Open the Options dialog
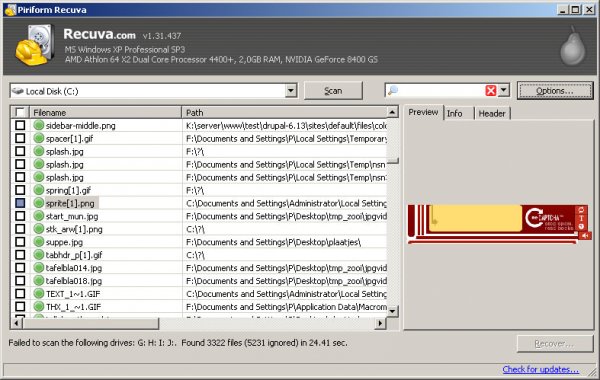Viewport: 600px width, 380px height. click(555, 91)
